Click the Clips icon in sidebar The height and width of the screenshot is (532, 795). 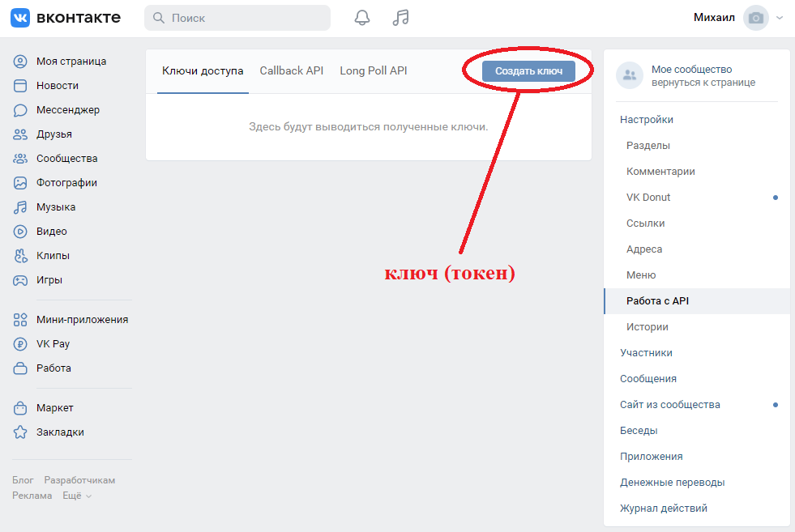(x=20, y=256)
